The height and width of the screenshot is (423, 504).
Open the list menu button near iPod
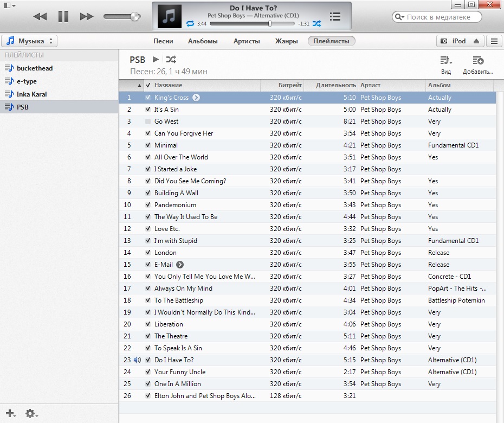tap(494, 41)
